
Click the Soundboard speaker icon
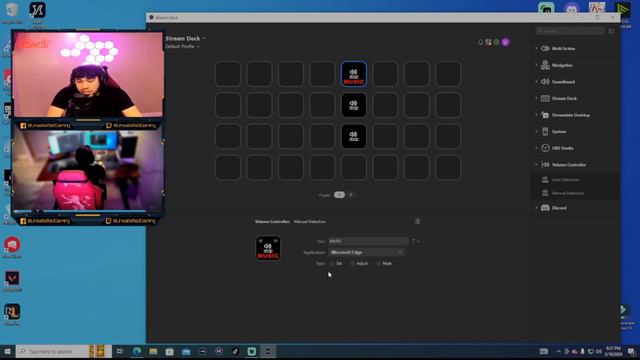(545, 82)
